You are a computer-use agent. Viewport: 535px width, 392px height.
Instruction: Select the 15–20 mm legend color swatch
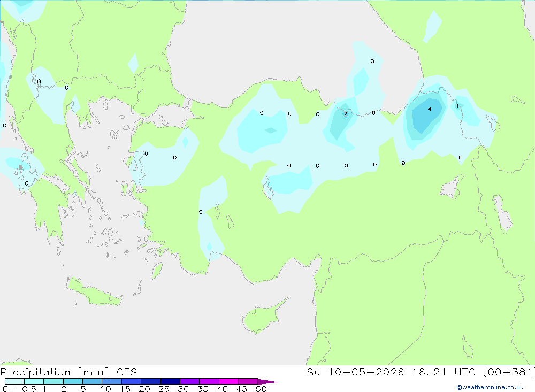pyautogui.click(x=132, y=381)
